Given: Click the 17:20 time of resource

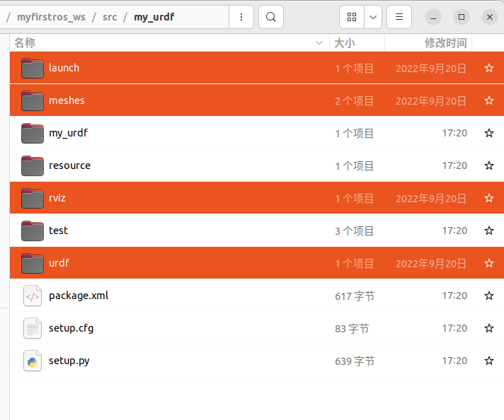Looking at the screenshot, I should (454, 165).
